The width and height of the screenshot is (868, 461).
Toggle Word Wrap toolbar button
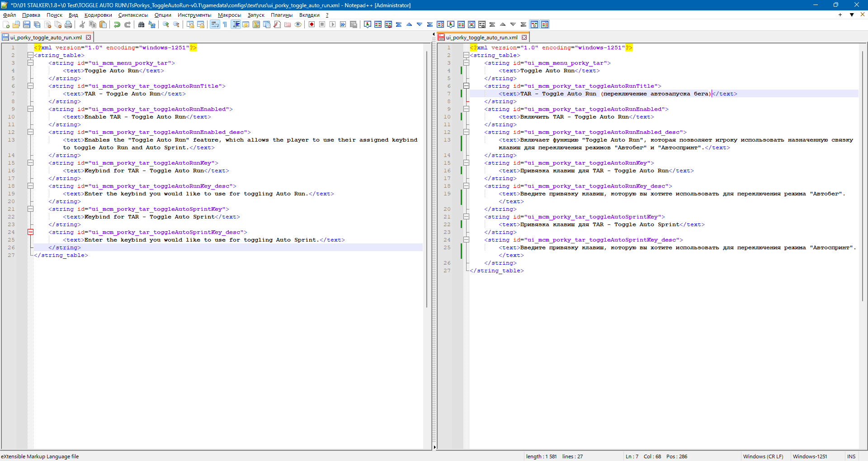click(215, 24)
